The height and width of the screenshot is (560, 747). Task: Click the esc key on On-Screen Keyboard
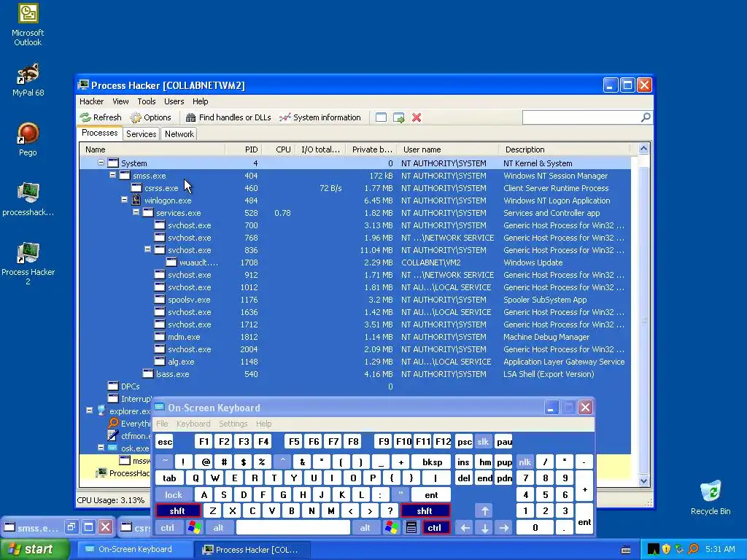(165, 442)
